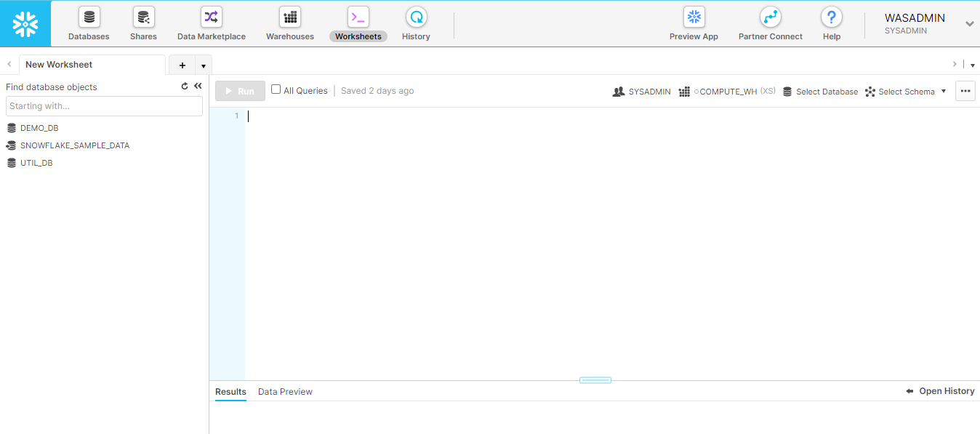Click the warehouse icon beside COMPUTE_WH

[684, 92]
